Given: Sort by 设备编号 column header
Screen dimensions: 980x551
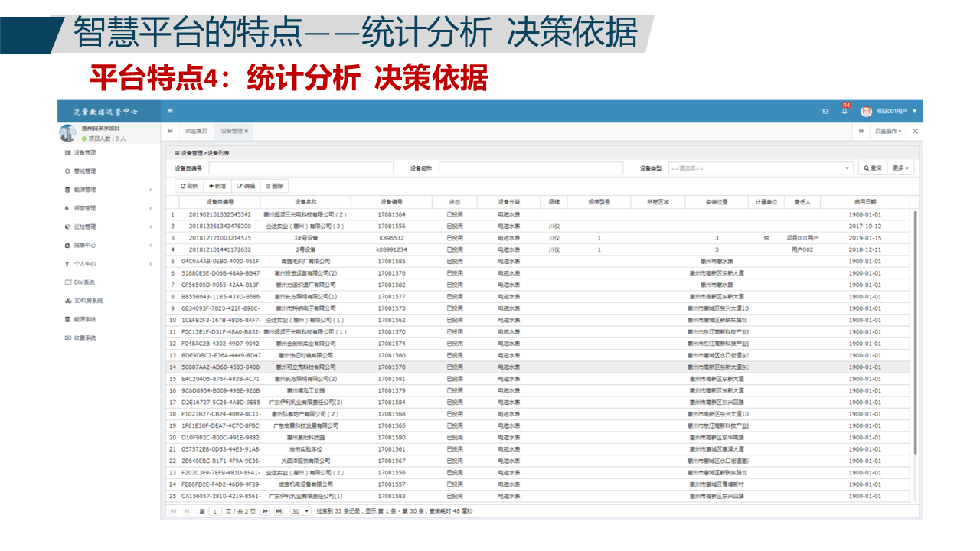Looking at the screenshot, I should click(391, 202).
